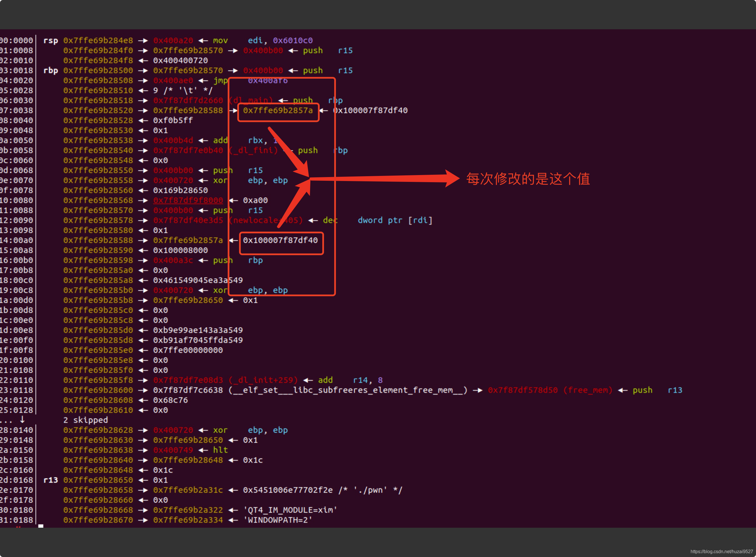Select the 9 /* '\t' */ value

[183, 90]
